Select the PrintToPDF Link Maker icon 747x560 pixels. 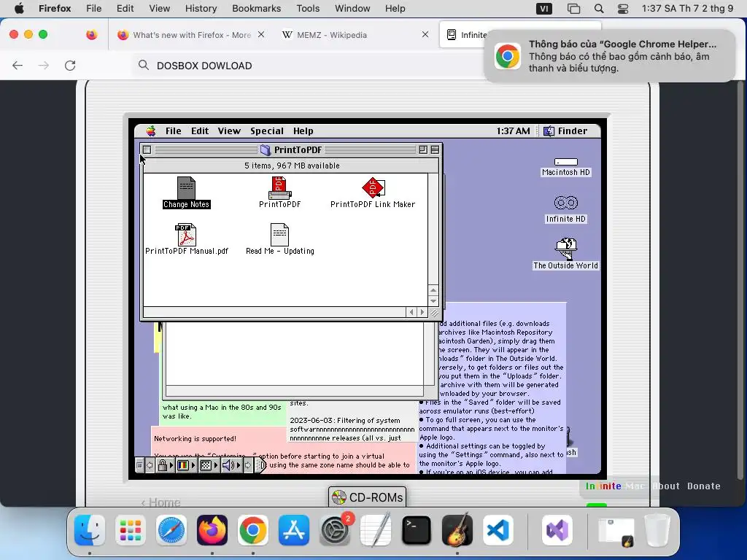click(373, 187)
